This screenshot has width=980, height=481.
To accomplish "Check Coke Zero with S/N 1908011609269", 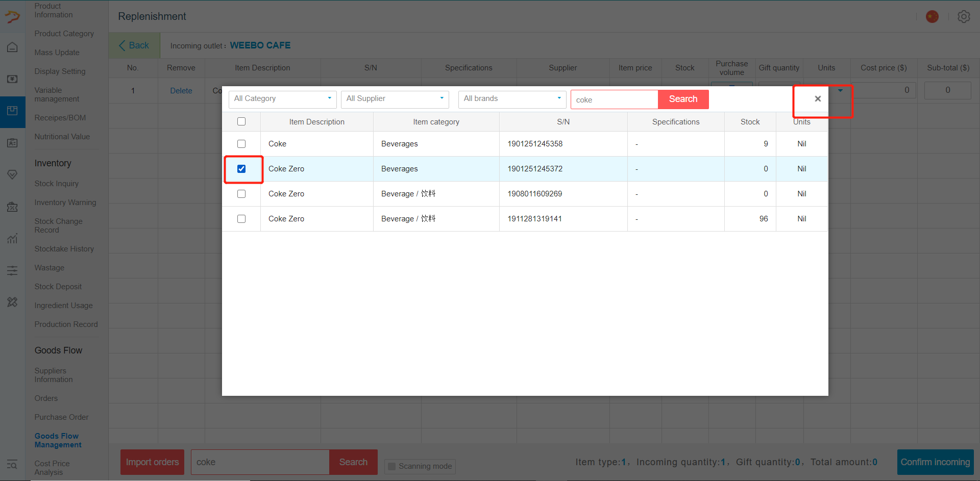I will pyautogui.click(x=241, y=194).
